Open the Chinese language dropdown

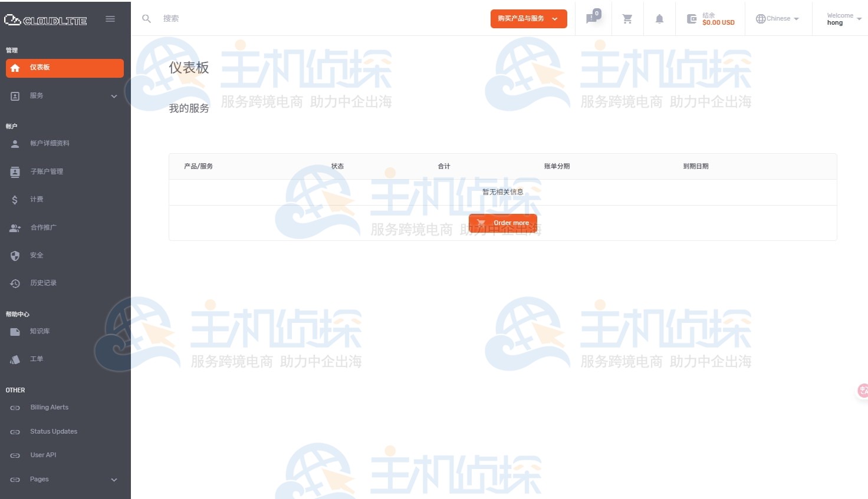[x=777, y=18]
